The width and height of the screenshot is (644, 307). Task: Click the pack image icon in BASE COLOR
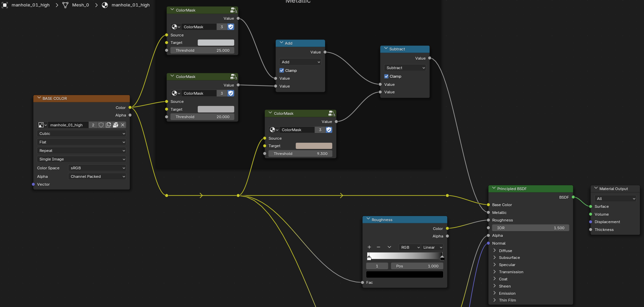coord(115,125)
